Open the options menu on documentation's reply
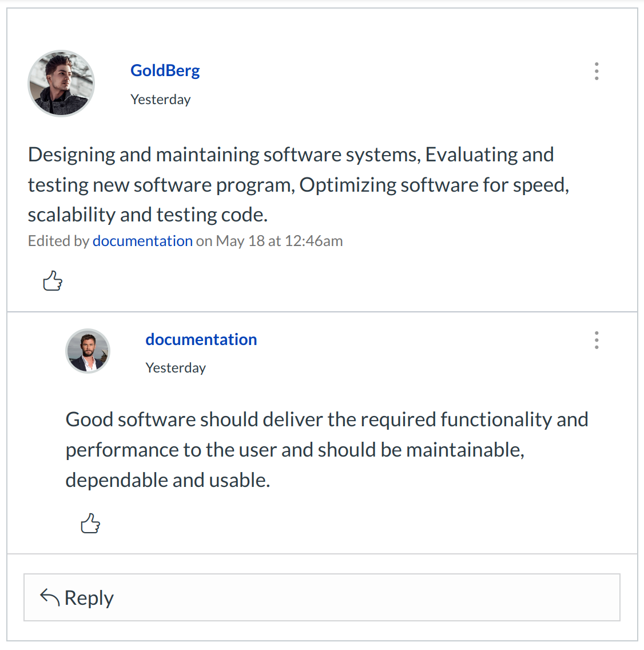 click(x=597, y=340)
